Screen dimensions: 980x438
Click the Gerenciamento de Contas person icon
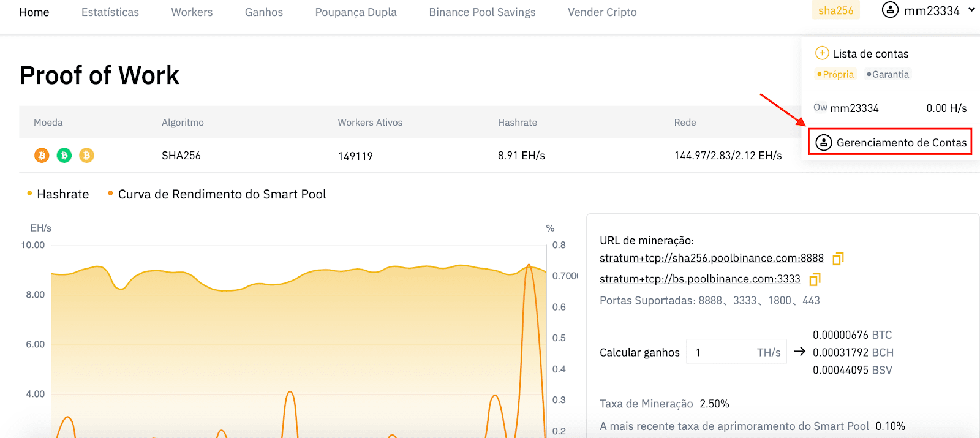[x=824, y=143]
